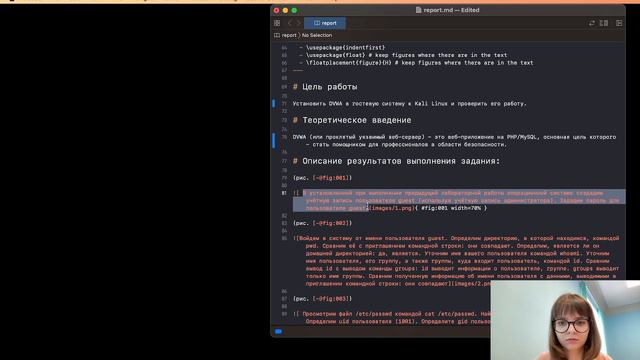Click the blue change marker beside line 71
640x360 pixels.
click(x=273, y=104)
